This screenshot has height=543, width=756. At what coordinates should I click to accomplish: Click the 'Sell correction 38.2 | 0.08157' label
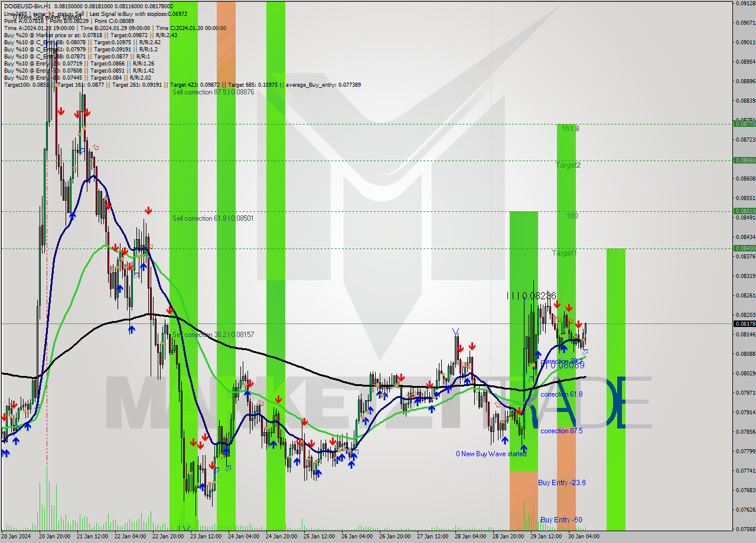pos(213,335)
